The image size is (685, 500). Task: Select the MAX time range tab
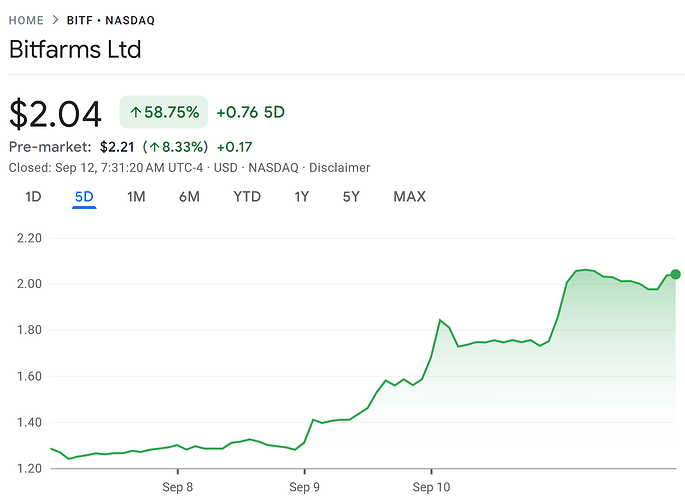pyautogui.click(x=409, y=197)
